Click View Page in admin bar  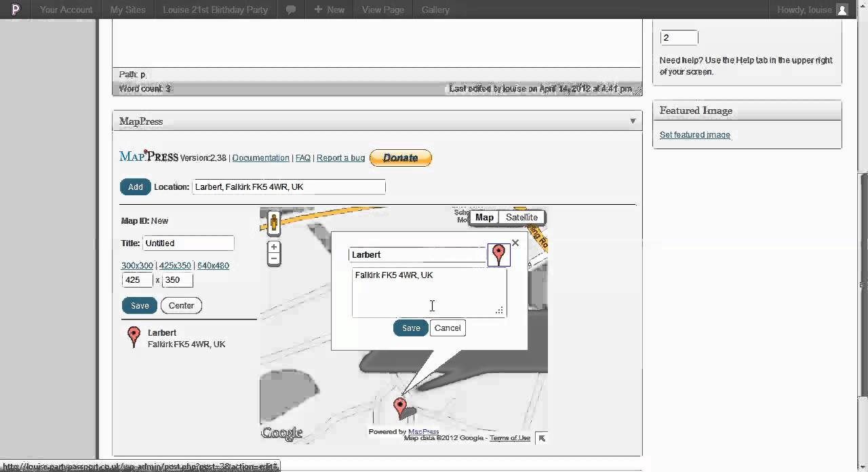pyautogui.click(x=382, y=9)
